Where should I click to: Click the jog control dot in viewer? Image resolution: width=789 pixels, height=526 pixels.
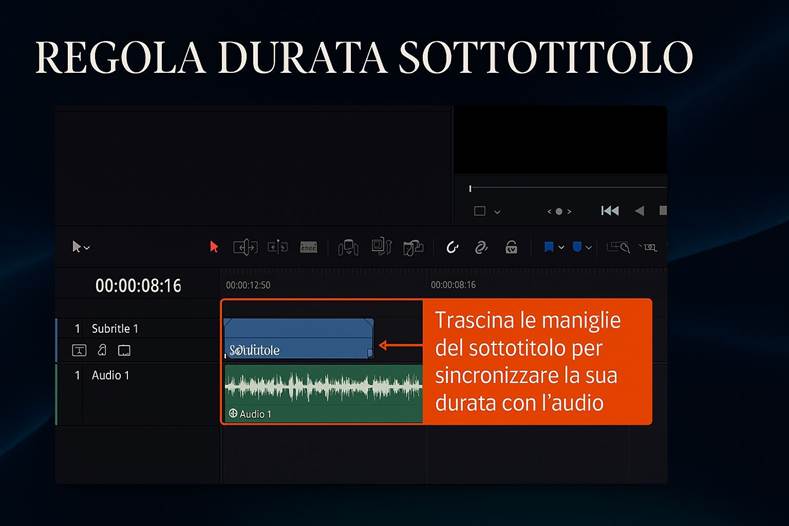(559, 211)
